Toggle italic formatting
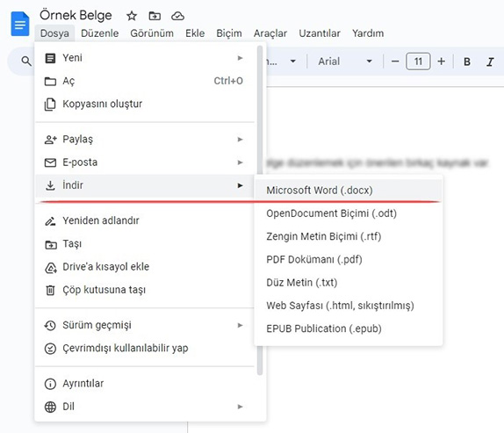 [x=490, y=61]
